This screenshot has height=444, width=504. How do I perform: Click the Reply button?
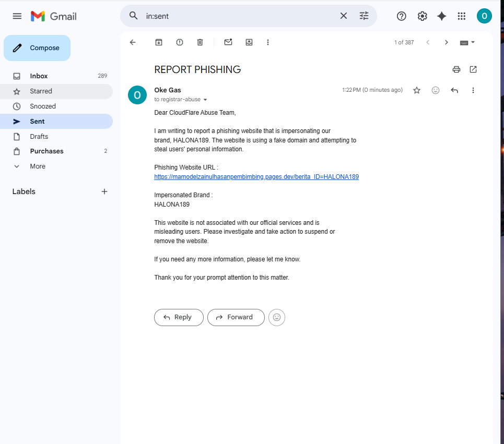(179, 317)
